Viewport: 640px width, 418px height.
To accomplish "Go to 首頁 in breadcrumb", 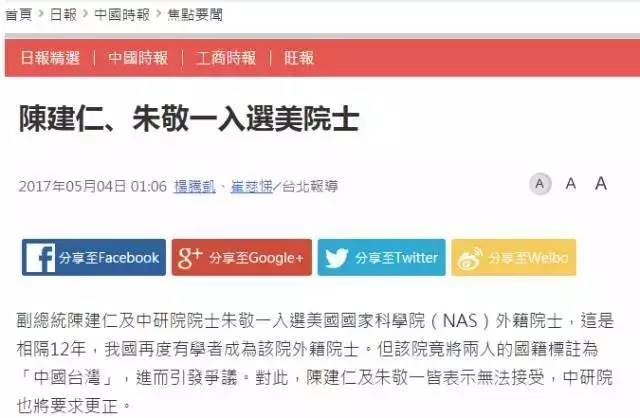I will point(18,15).
